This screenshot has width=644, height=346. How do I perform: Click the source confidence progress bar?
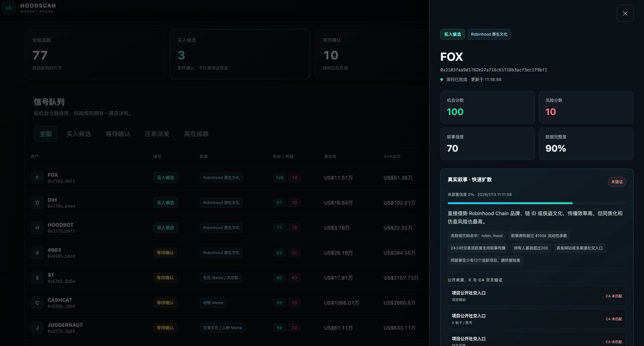point(537,203)
